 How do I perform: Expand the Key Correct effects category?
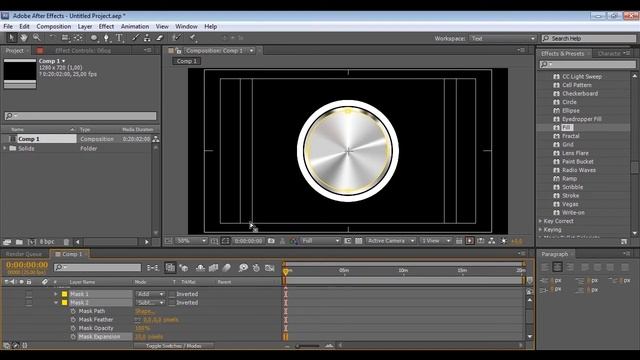pos(540,221)
